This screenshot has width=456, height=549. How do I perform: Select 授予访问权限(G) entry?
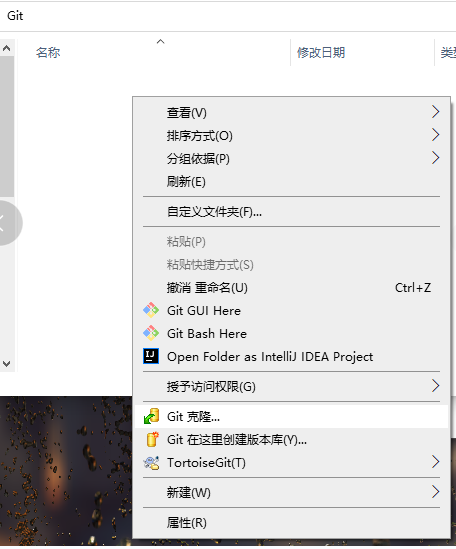(291, 387)
